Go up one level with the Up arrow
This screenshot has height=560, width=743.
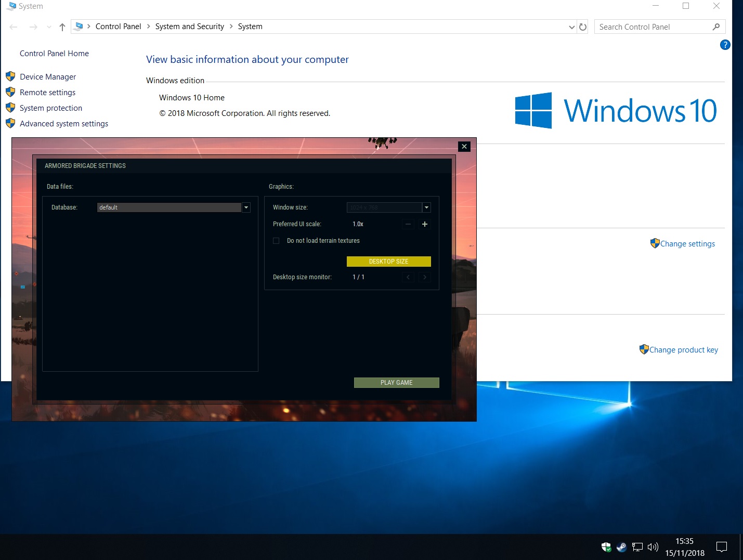[x=62, y=27]
